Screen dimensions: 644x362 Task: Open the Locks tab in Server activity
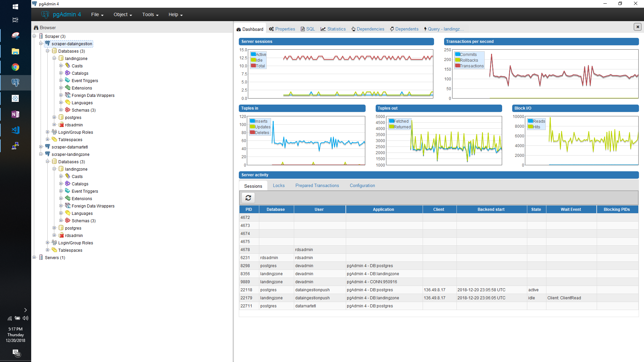[x=278, y=186]
